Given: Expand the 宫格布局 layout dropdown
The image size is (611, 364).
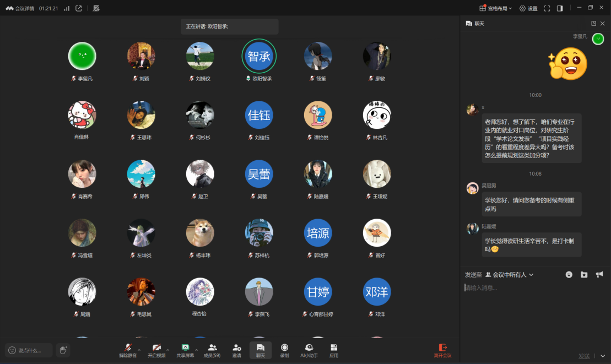Looking at the screenshot, I should click(496, 8).
